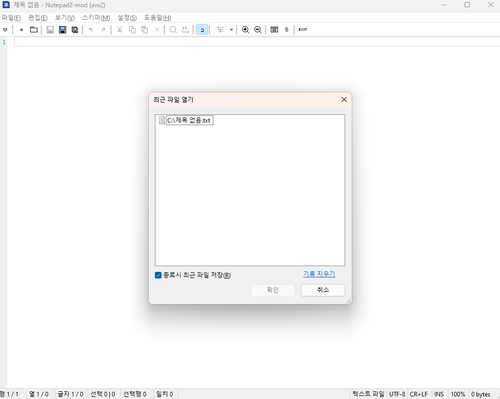Minimize the Notepad2-mod window
500x399 pixels.
[x=444, y=5]
